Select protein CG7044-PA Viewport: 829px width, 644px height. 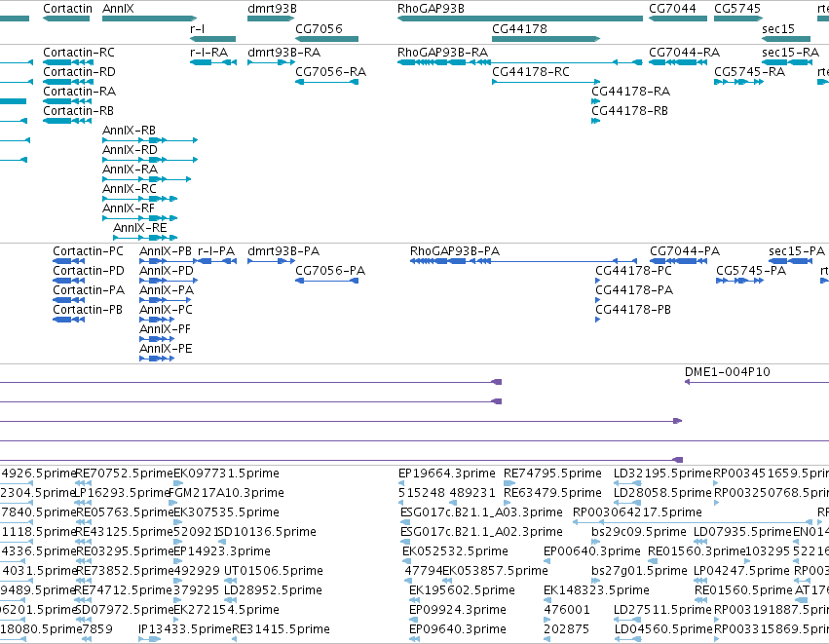(x=678, y=261)
